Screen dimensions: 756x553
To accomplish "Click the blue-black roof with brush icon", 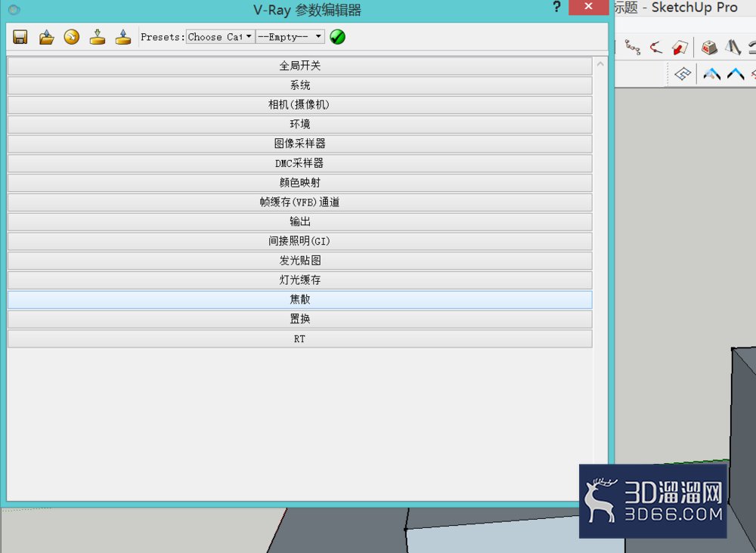I will pyautogui.click(x=711, y=74).
